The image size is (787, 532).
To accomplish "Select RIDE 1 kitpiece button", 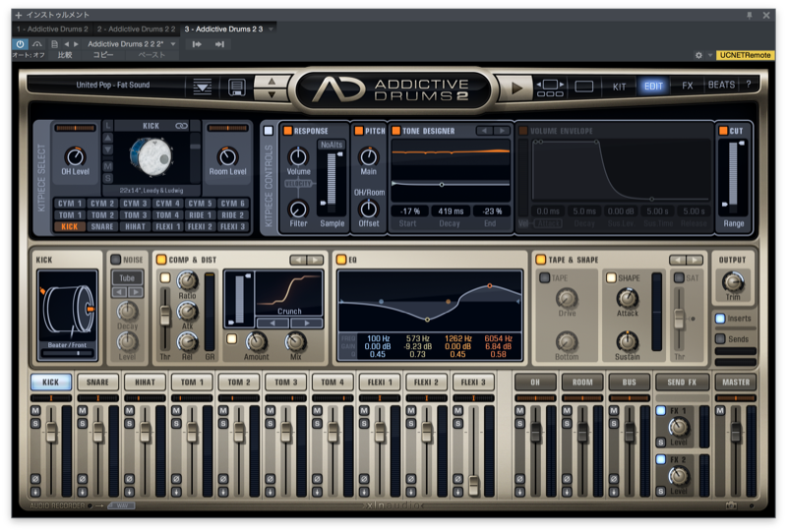I will click(x=200, y=214).
